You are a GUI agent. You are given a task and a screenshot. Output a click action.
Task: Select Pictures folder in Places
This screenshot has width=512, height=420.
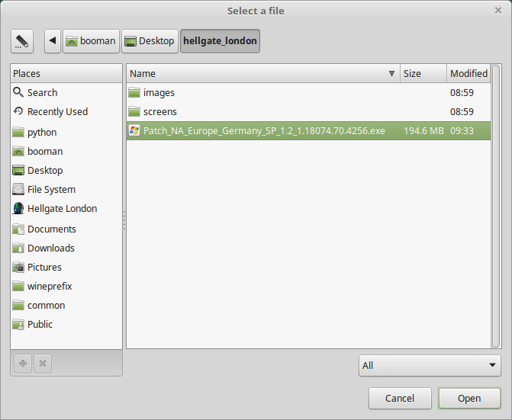[x=66, y=267]
